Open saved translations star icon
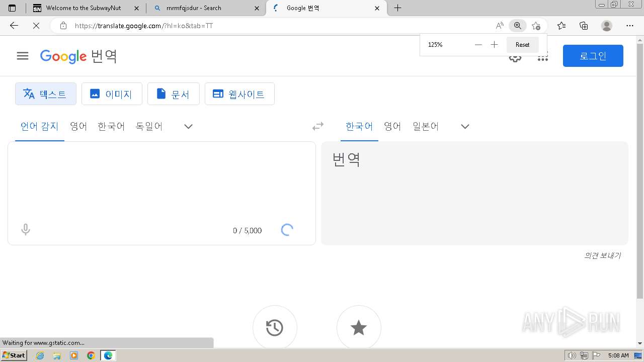This screenshot has height=362, width=644. (359, 328)
